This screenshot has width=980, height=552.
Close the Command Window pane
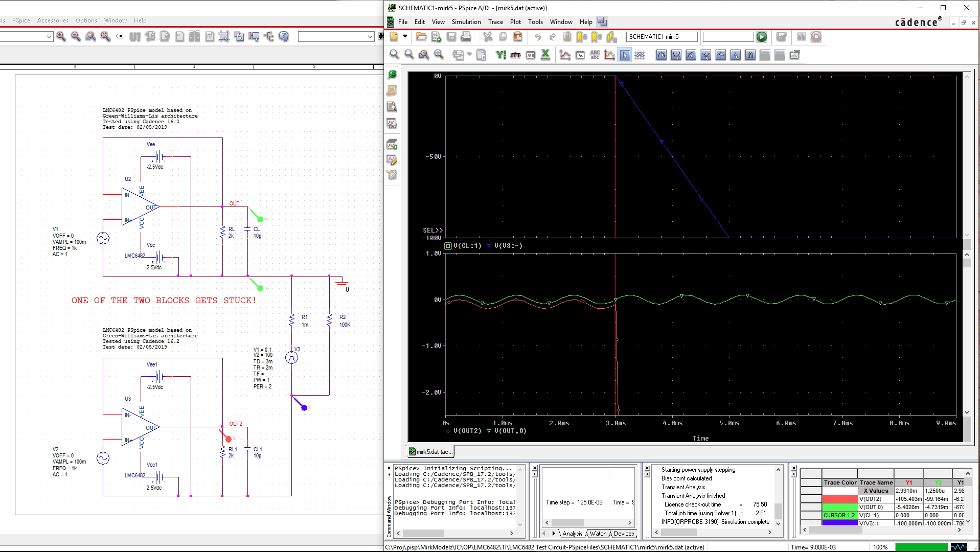389,468
